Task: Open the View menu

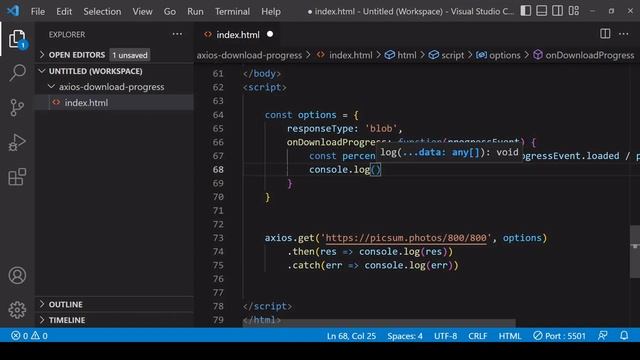Action: click(142, 11)
